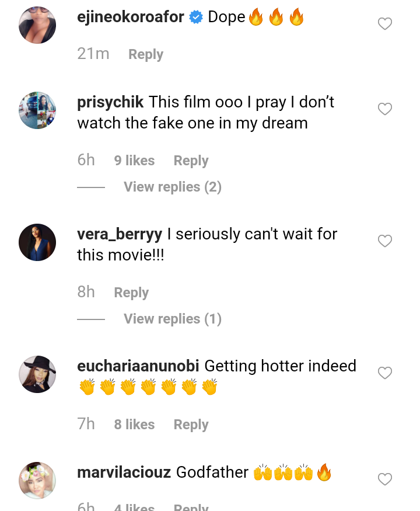
Task: Reply to ejineokoroafor's comment
Action: [146, 54]
